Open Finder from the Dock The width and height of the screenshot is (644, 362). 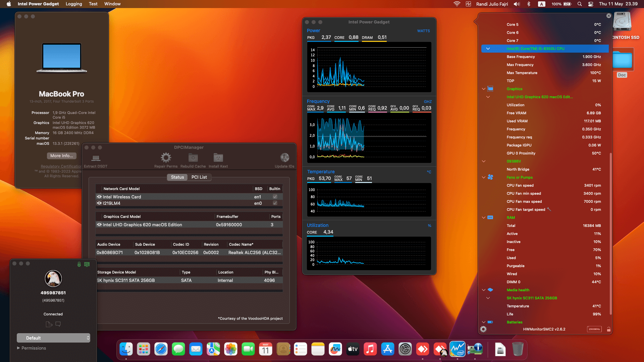(x=126, y=349)
